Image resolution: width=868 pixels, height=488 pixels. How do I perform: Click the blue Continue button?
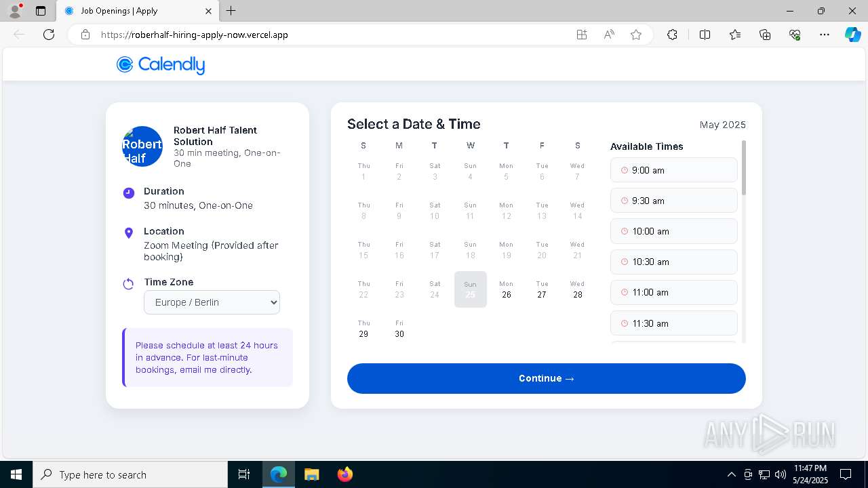click(547, 378)
